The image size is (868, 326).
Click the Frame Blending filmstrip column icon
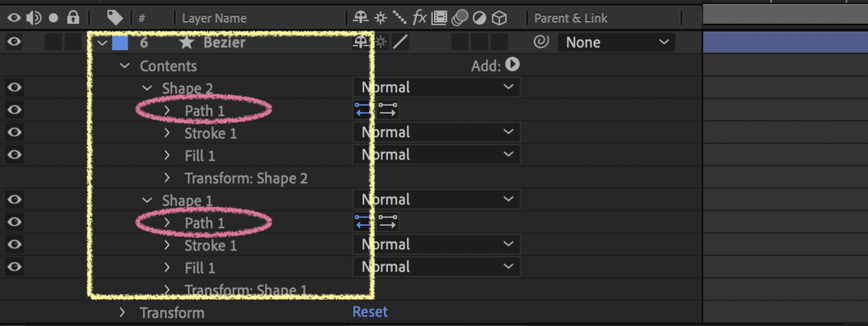coord(441,18)
